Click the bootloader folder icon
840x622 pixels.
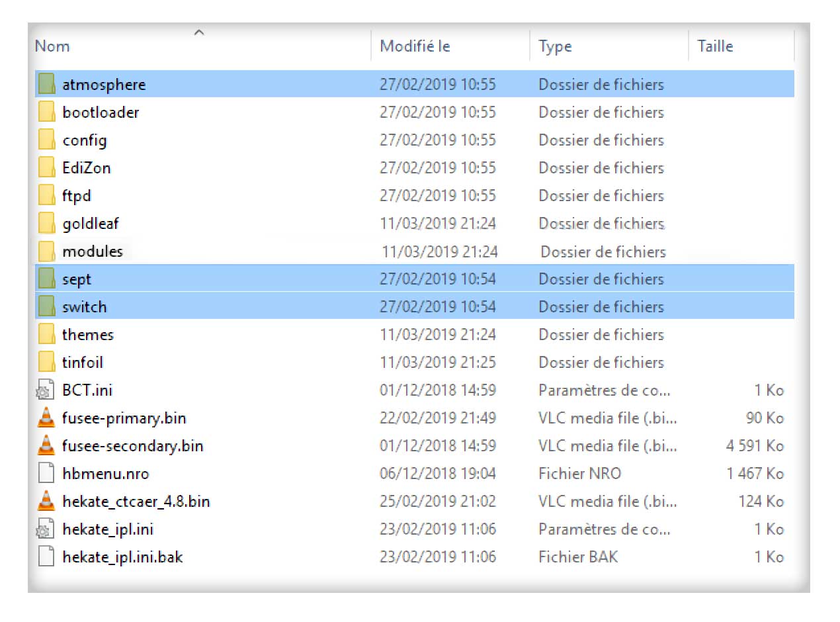(46, 112)
